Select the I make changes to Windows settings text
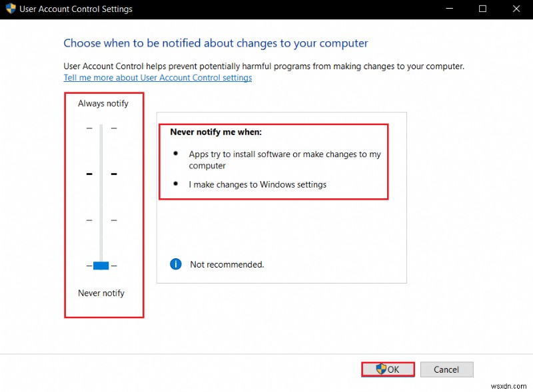This screenshot has height=392, width=533. (x=257, y=184)
